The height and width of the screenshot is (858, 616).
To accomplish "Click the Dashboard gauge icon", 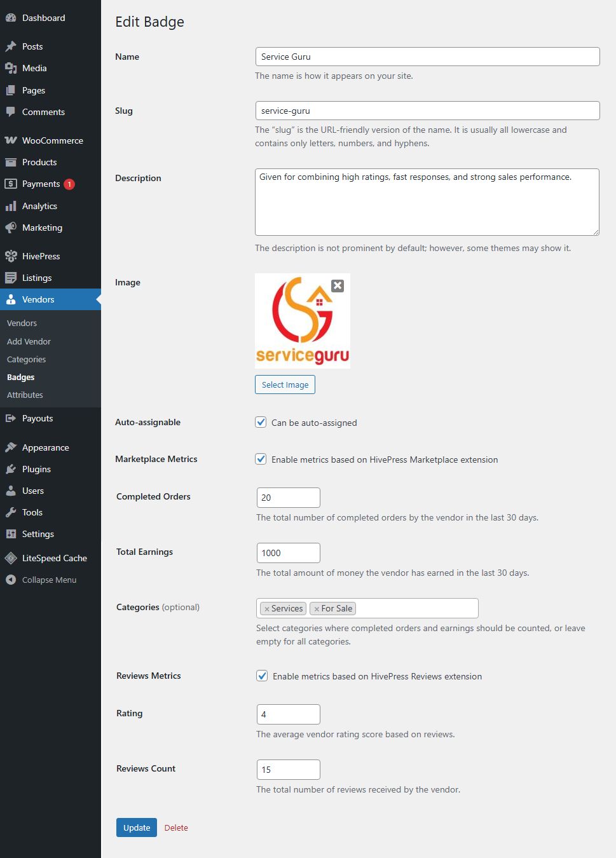I will click(x=11, y=18).
